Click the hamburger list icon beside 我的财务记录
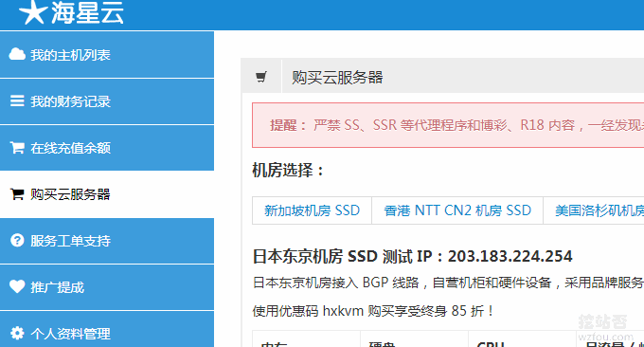The image size is (644, 347). pyautogui.click(x=17, y=100)
